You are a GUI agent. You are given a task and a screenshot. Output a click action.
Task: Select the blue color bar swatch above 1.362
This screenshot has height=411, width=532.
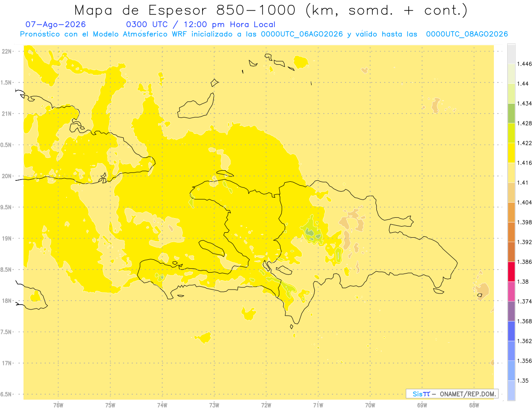[511, 331]
